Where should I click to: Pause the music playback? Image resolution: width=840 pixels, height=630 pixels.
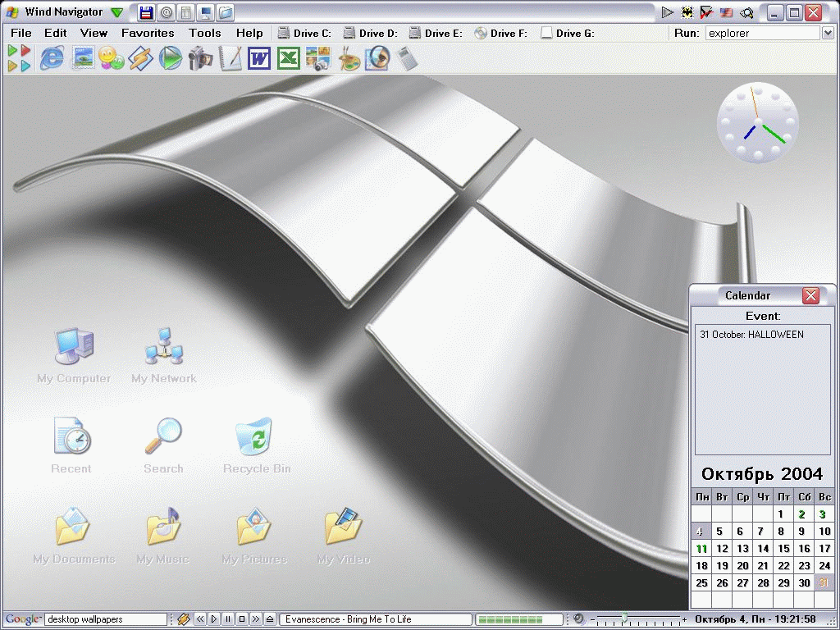click(228, 619)
